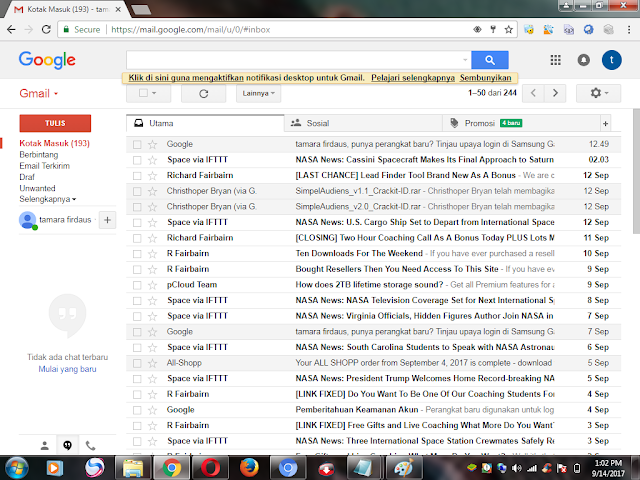Click the inbox vertical scrollbar
The image size is (640, 480).
[x=636, y=171]
